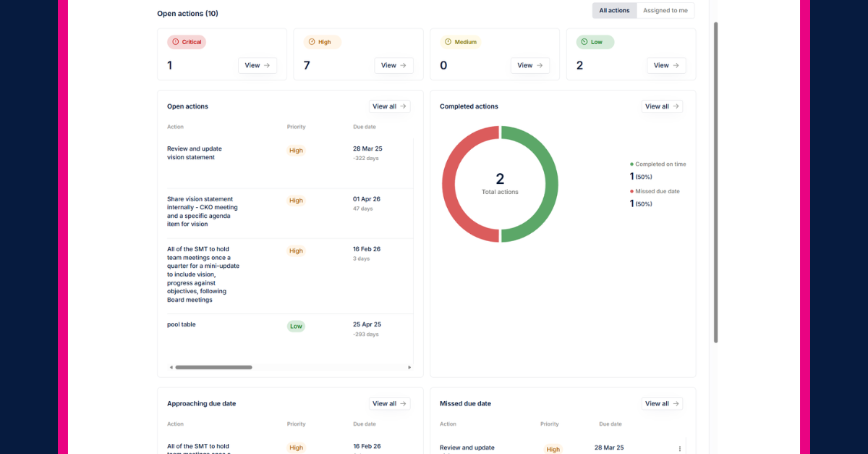868x454 pixels.
Task: Open the 'pool table' action row
Action: [182, 324]
